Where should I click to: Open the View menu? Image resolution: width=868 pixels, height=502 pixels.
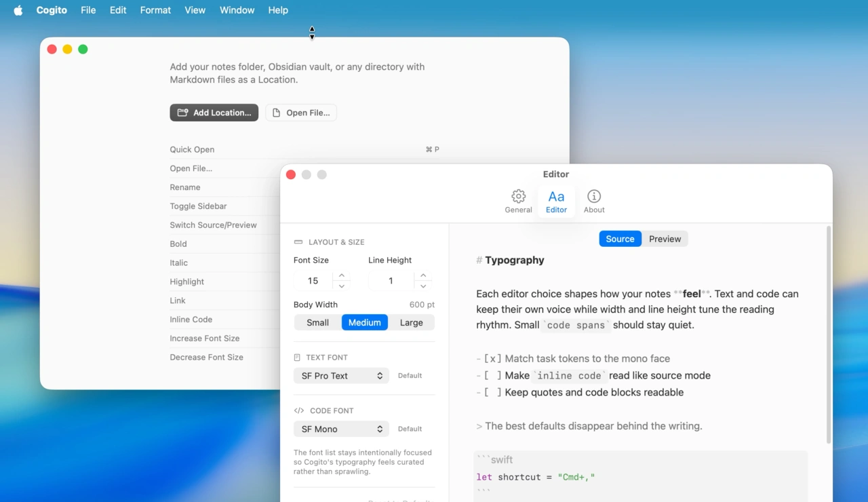195,10
